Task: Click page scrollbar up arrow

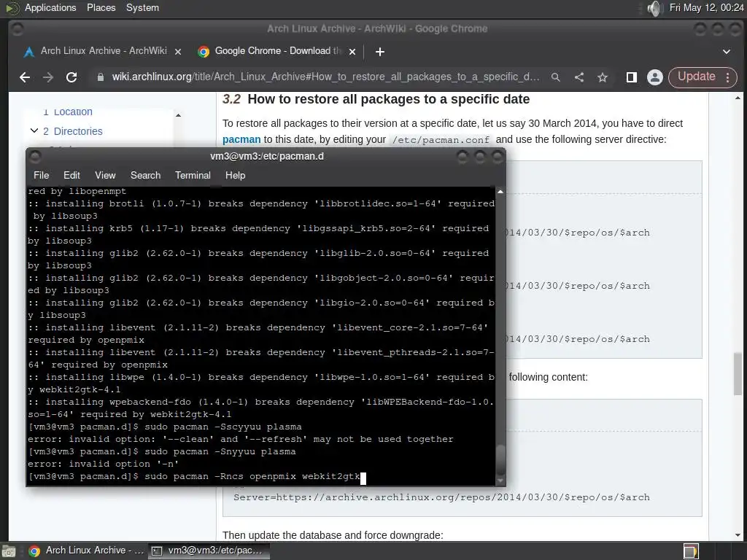Action: [x=738, y=98]
